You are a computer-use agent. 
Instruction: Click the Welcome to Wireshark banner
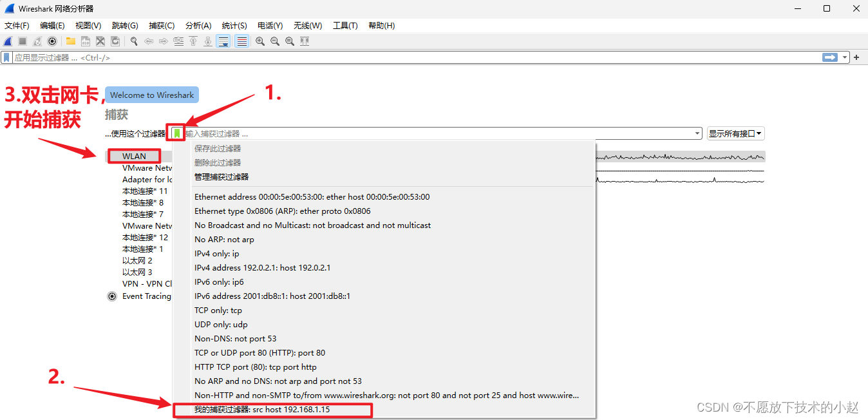(x=152, y=95)
